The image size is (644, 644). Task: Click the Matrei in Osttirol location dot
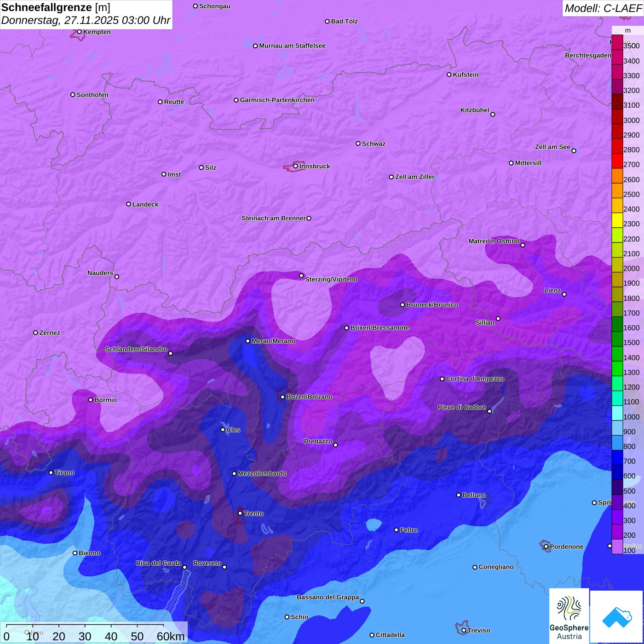click(523, 245)
